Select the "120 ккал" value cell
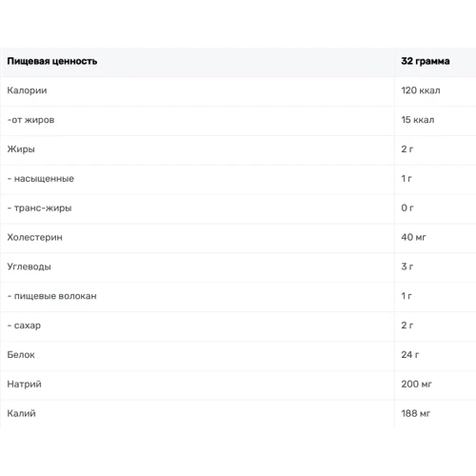This screenshot has height=476, width=476. coord(421,90)
